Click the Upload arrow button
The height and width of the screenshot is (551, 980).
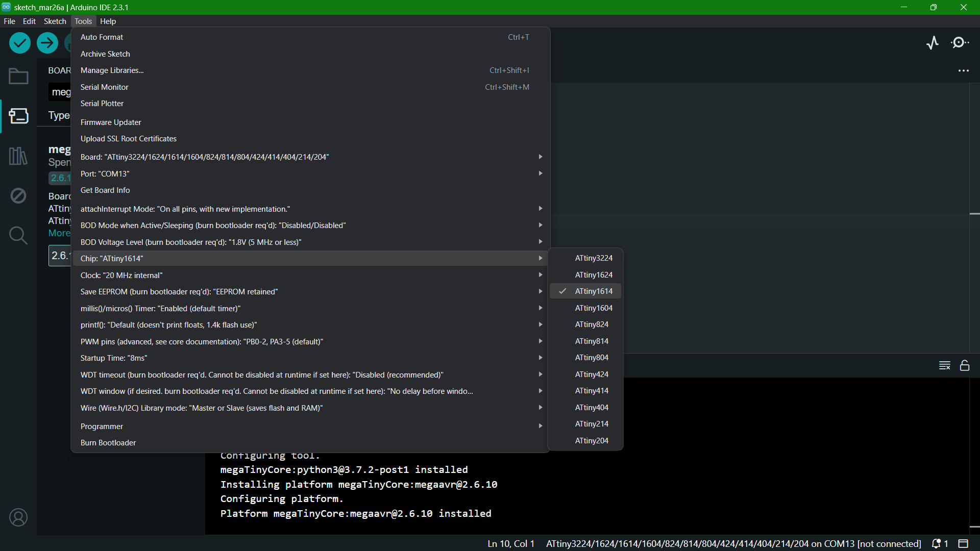[x=47, y=43]
